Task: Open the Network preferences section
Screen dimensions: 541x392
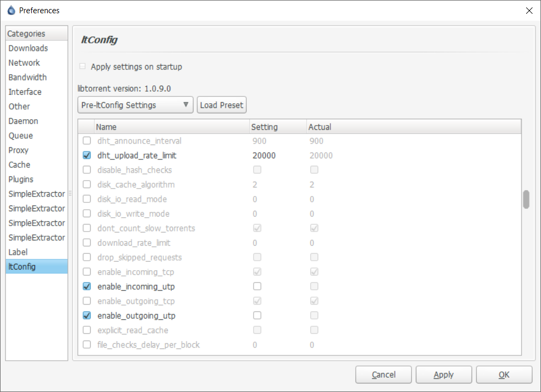Action: (x=24, y=63)
